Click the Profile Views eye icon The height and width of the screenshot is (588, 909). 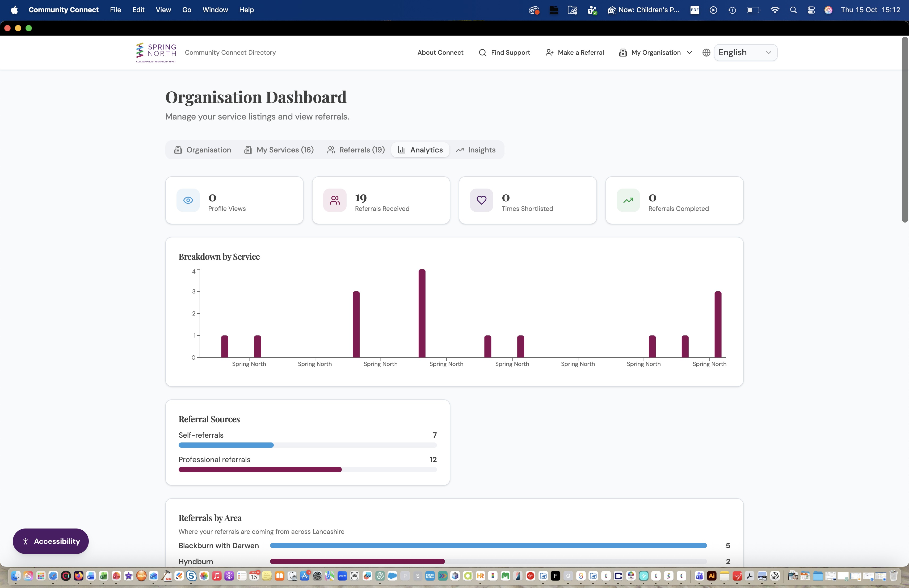(x=188, y=200)
